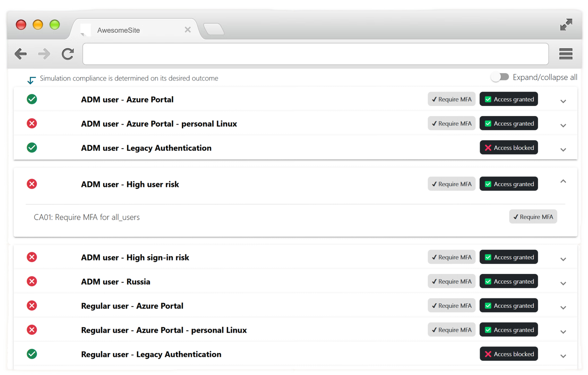The height and width of the screenshot is (375, 588).
Task: Reload the page with refresh icon
Action: coord(68,54)
